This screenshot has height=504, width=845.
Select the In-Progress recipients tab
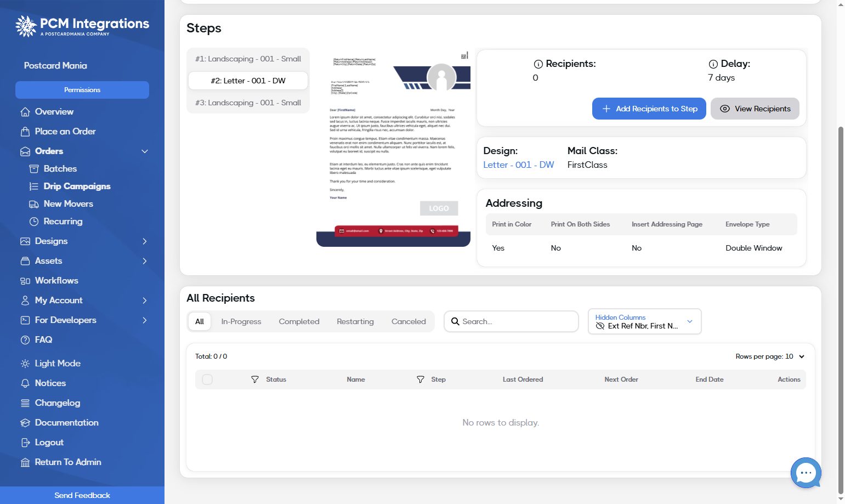click(x=241, y=321)
